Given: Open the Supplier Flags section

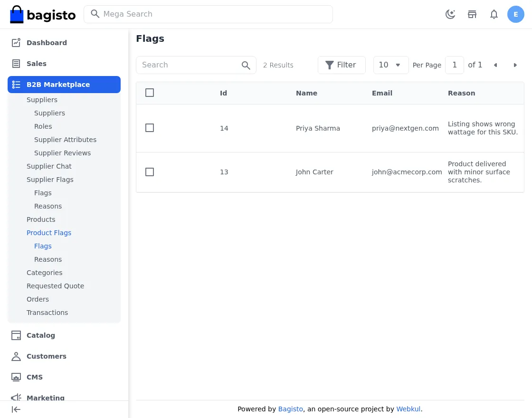Looking at the screenshot, I should point(50,180).
